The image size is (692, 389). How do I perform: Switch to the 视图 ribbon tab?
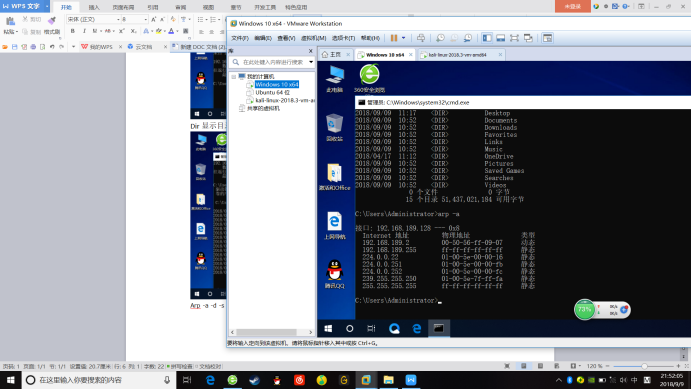[x=208, y=8]
